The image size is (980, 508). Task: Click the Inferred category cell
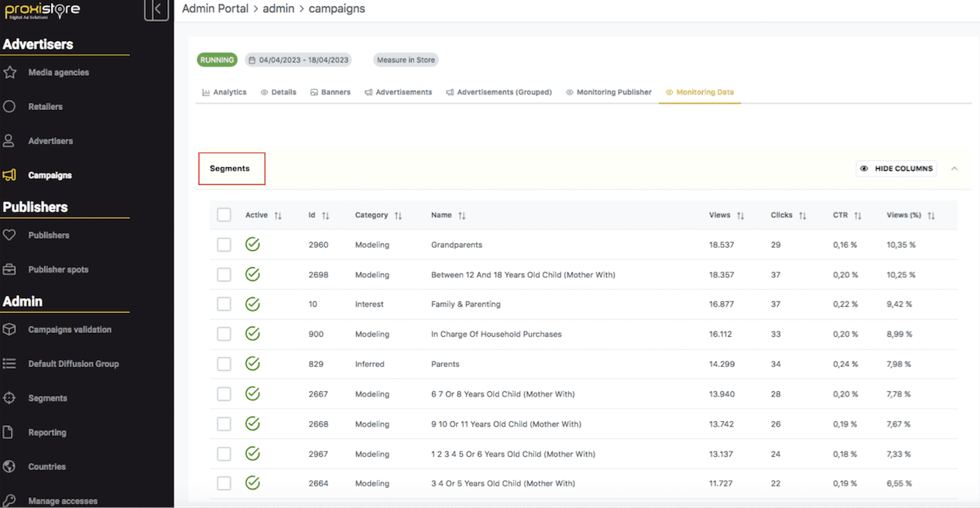pyautogui.click(x=370, y=364)
